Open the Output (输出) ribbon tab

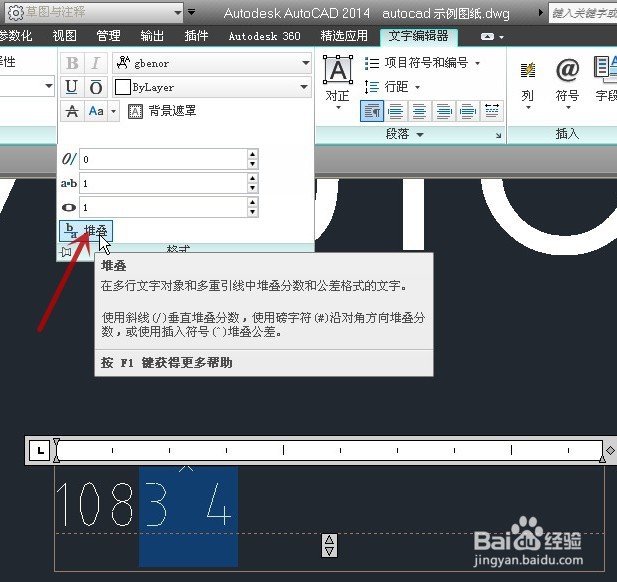coord(152,36)
